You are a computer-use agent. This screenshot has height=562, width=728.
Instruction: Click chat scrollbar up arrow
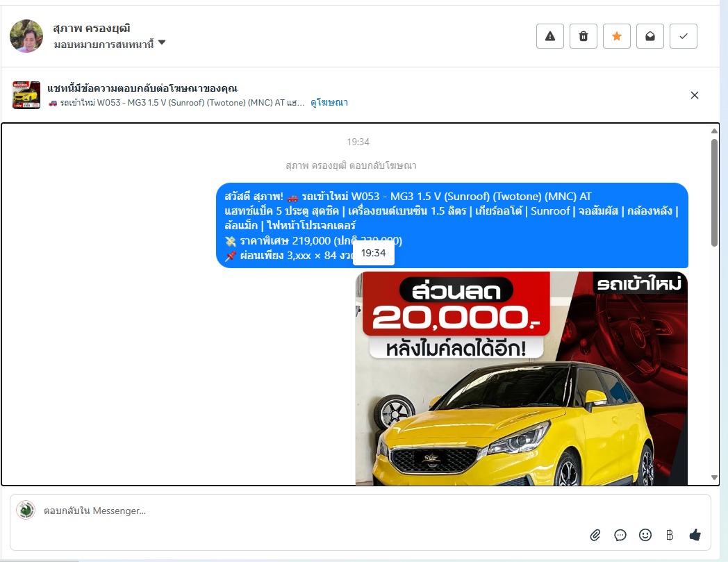click(715, 131)
